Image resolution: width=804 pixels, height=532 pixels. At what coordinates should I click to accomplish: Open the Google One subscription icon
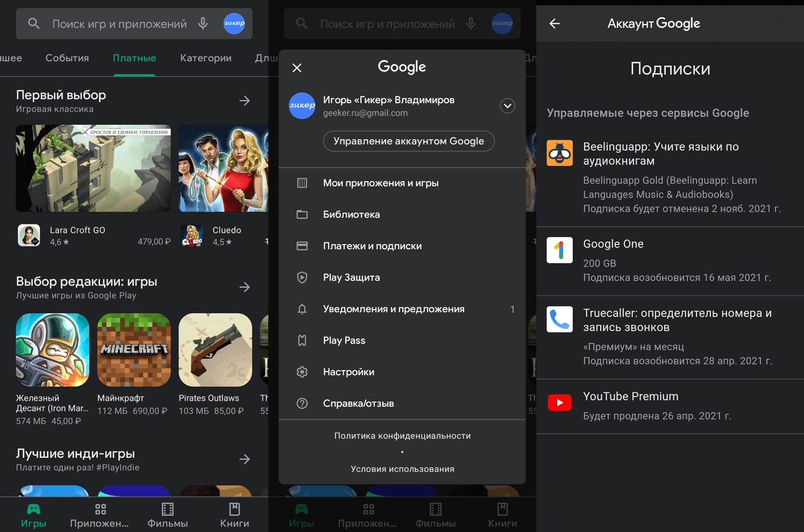[559, 250]
